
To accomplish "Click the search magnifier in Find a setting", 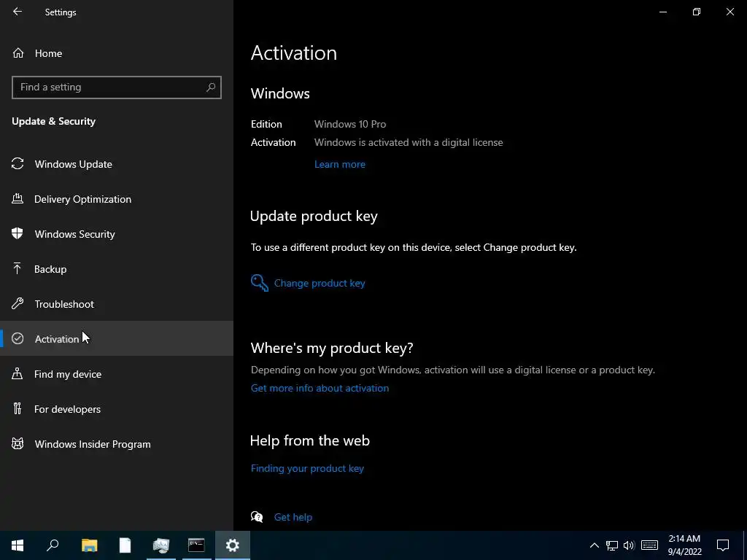I will tap(211, 87).
